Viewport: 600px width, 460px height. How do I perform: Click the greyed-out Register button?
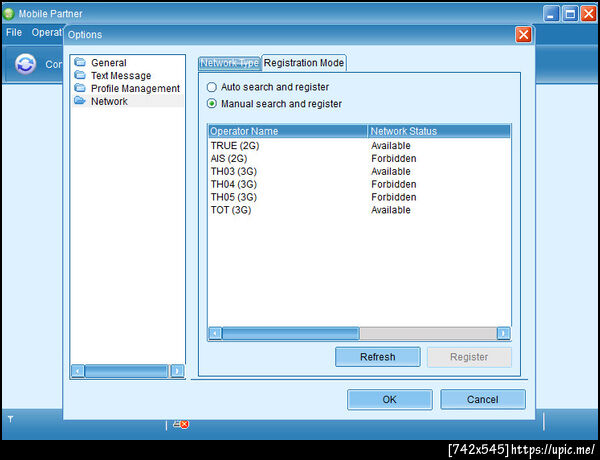point(469,357)
